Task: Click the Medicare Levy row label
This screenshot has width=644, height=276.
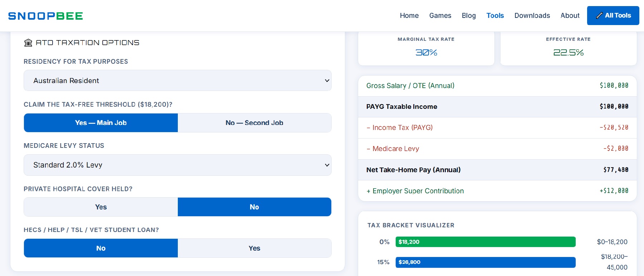Action: coord(393,149)
